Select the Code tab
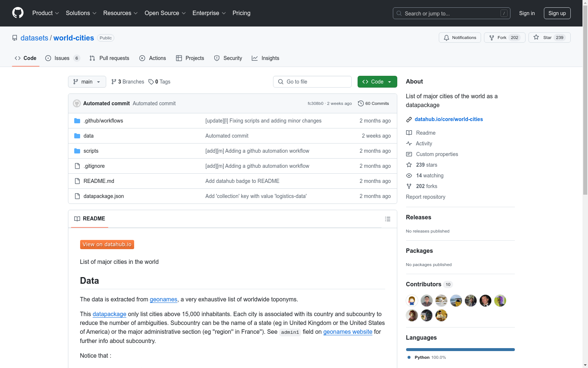The width and height of the screenshot is (588, 368). point(25,58)
